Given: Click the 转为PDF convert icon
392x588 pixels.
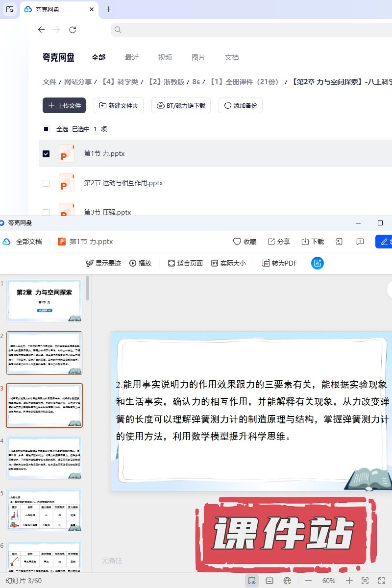Looking at the screenshot, I should 266,263.
